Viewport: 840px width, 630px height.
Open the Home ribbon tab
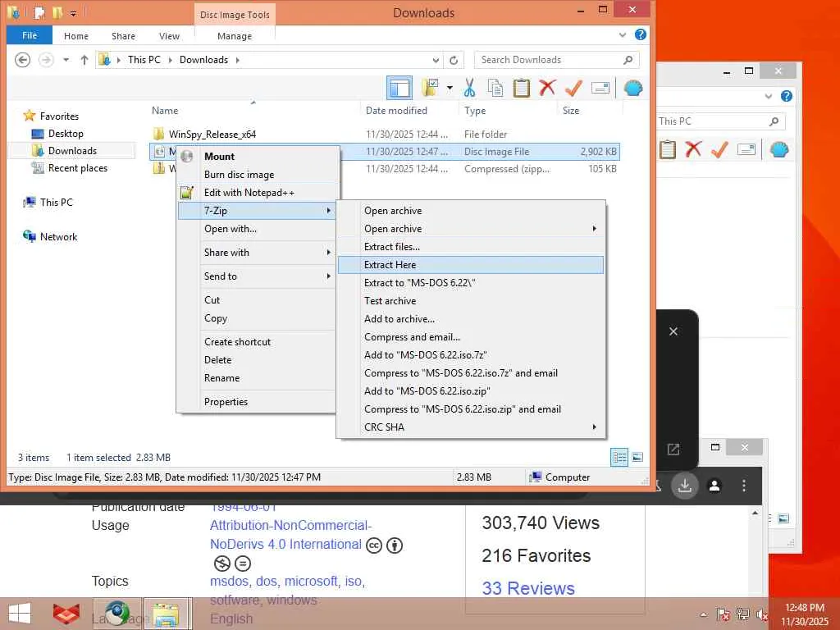[x=76, y=36]
